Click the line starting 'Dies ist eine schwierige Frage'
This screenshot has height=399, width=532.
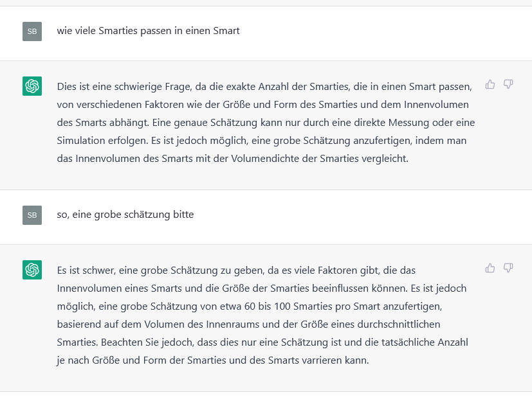click(264, 87)
